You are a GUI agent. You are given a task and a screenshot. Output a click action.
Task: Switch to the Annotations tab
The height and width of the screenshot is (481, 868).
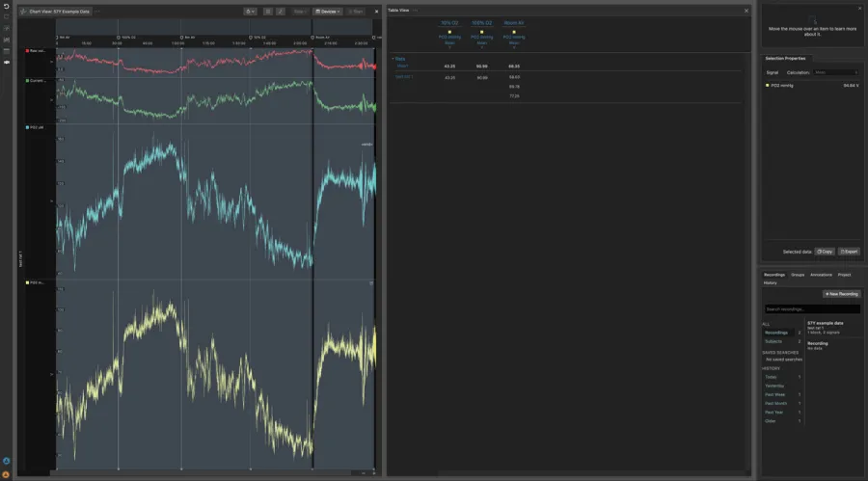click(821, 275)
